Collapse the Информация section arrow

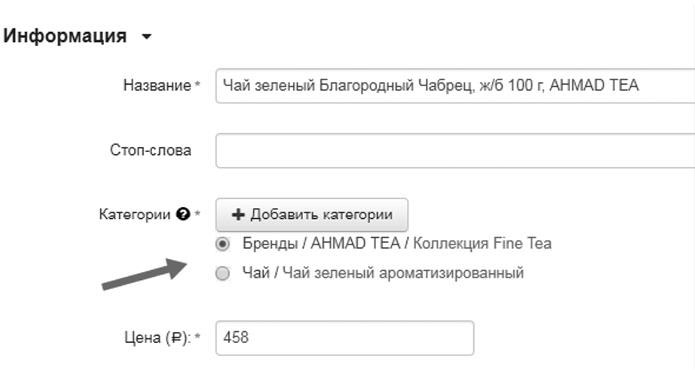147,37
